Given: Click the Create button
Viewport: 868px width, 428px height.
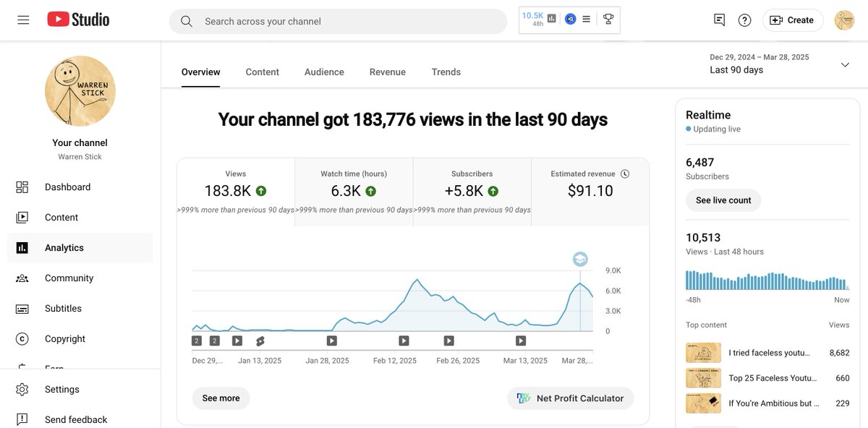Looking at the screenshot, I should (x=793, y=19).
